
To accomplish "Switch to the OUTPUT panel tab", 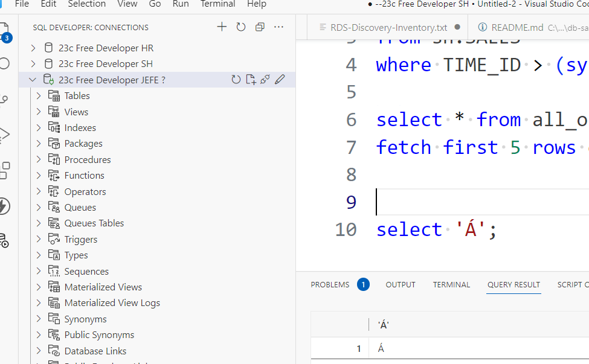I will click(401, 285).
